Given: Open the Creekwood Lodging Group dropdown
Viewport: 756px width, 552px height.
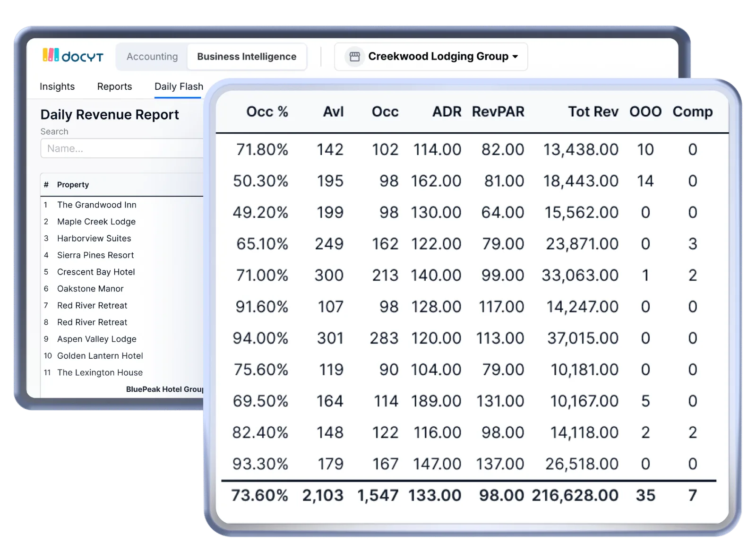Looking at the screenshot, I should pos(431,57).
